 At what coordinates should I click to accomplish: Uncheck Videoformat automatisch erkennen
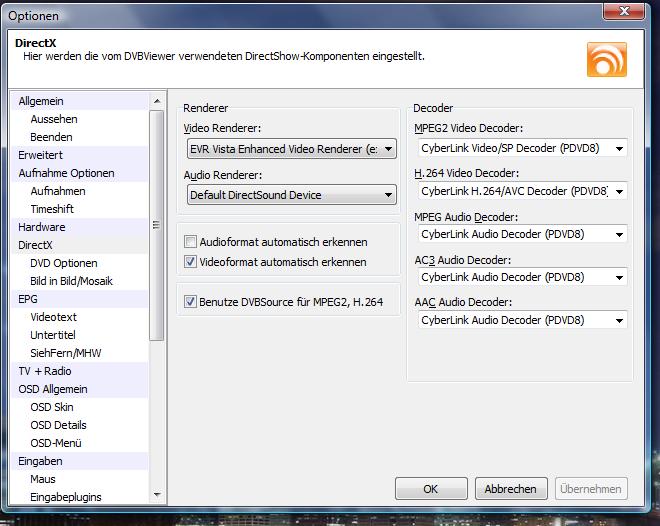(x=190, y=262)
